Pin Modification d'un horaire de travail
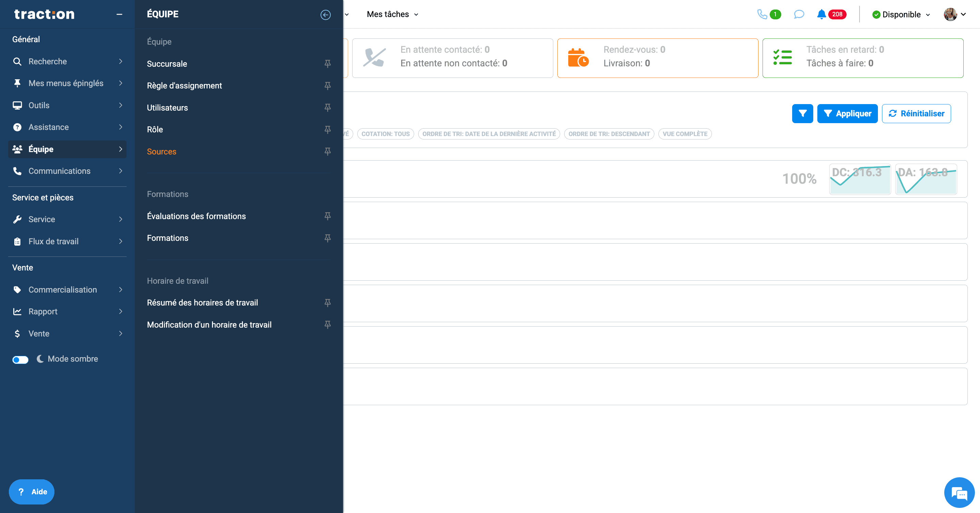The height and width of the screenshot is (513, 980). click(x=327, y=325)
